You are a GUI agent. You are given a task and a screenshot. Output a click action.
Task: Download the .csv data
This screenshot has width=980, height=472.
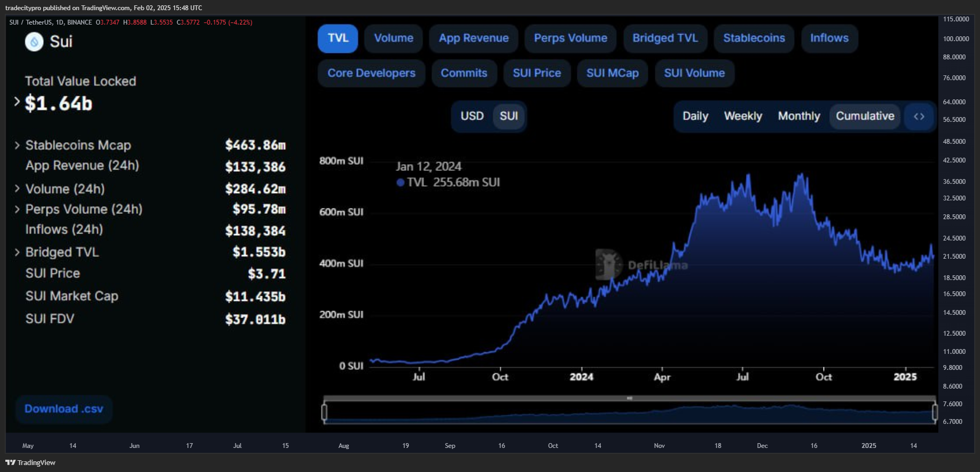64,409
